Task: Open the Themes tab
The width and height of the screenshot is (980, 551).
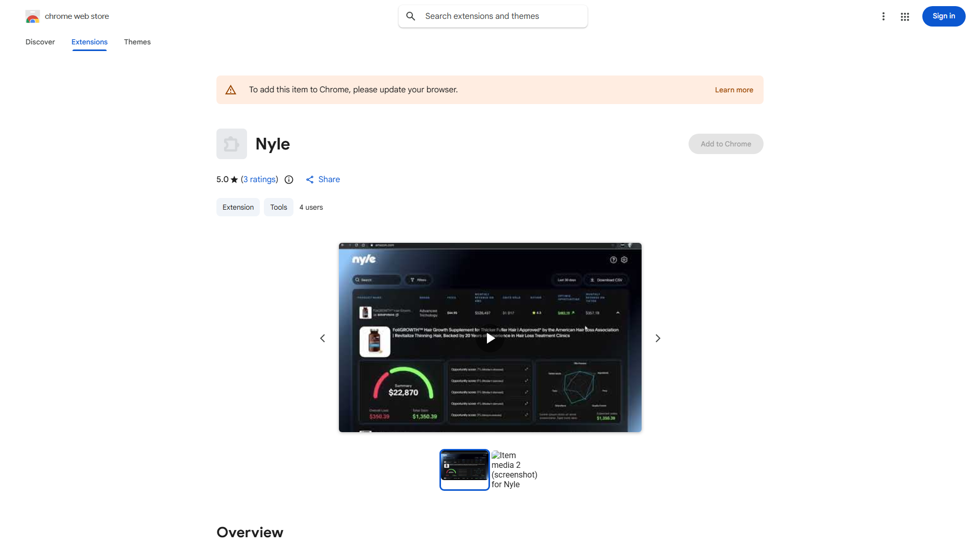Action: 137,42
